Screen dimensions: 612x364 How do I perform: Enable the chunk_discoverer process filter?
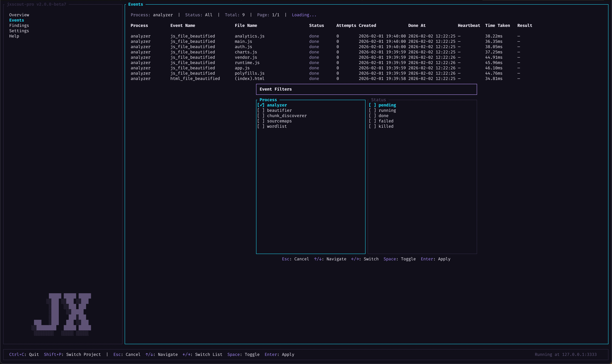click(x=261, y=116)
